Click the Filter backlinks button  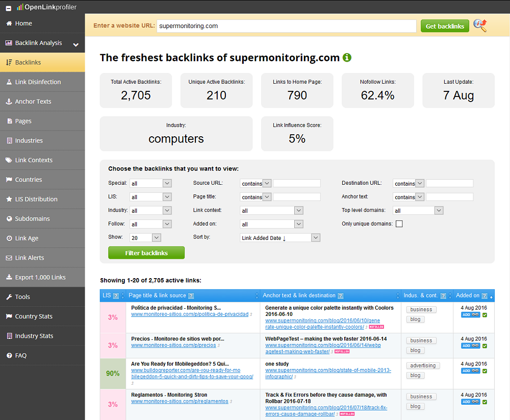pyautogui.click(x=146, y=253)
